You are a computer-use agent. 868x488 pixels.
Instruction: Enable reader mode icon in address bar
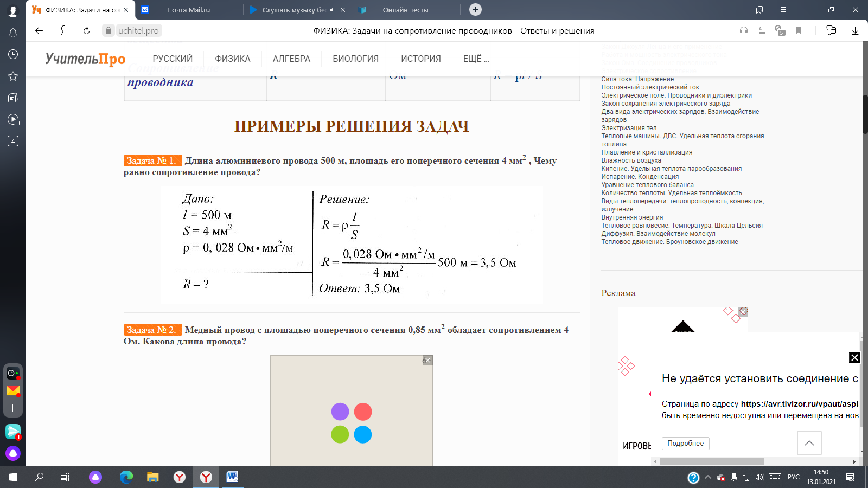pyautogui.click(x=762, y=31)
